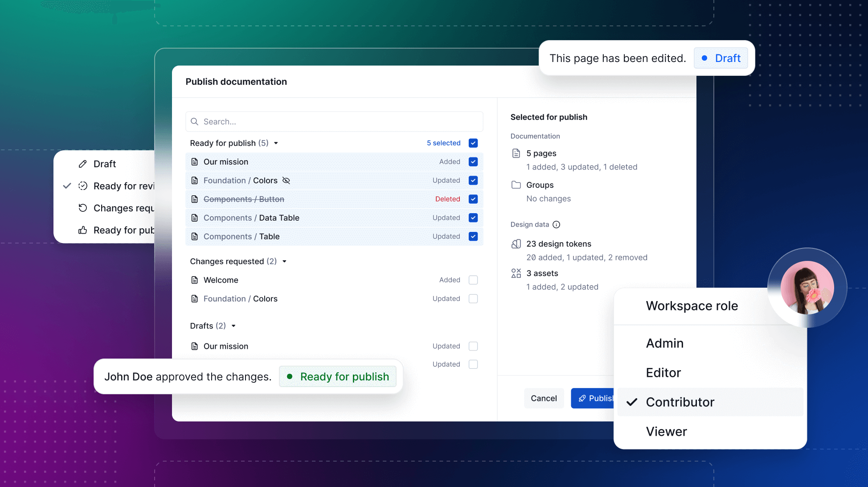Uncheck the Our mission item
This screenshot has height=487, width=868.
[473, 161]
